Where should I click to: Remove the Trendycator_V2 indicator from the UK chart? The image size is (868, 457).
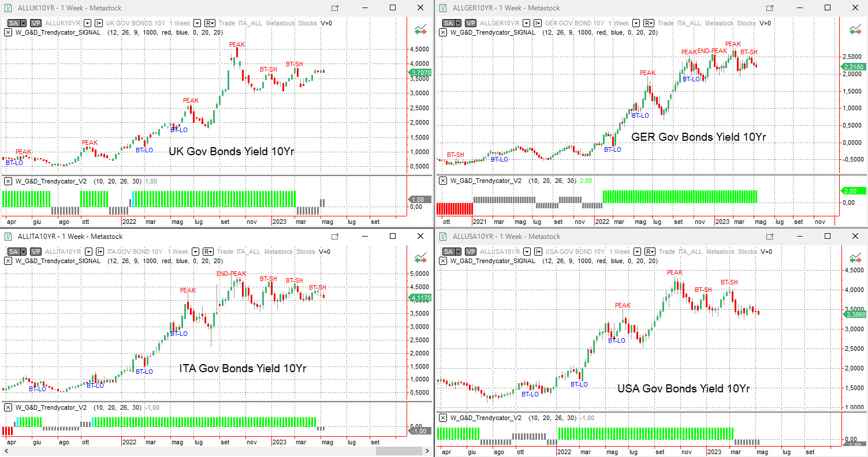(8, 181)
